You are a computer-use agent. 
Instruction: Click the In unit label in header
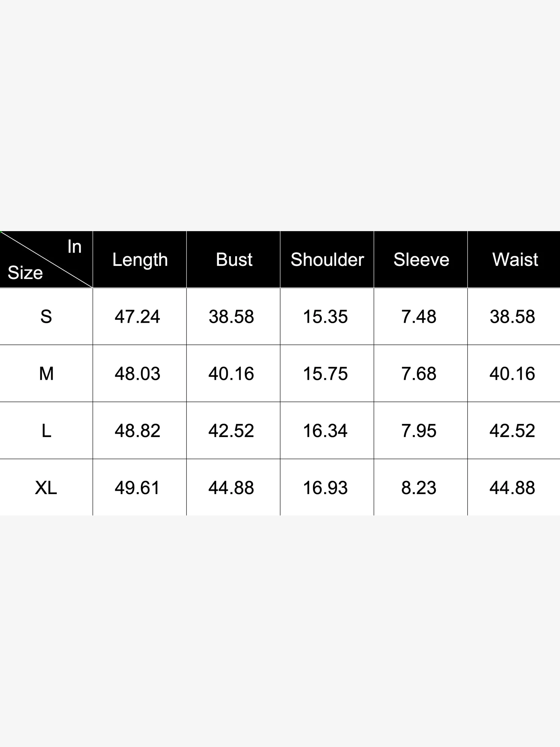pyautogui.click(x=74, y=247)
